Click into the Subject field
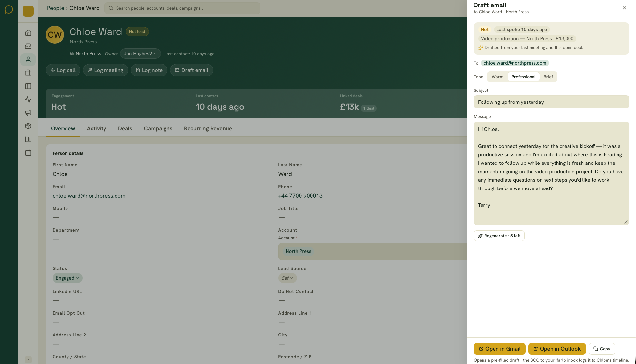636x364 pixels. (x=551, y=102)
